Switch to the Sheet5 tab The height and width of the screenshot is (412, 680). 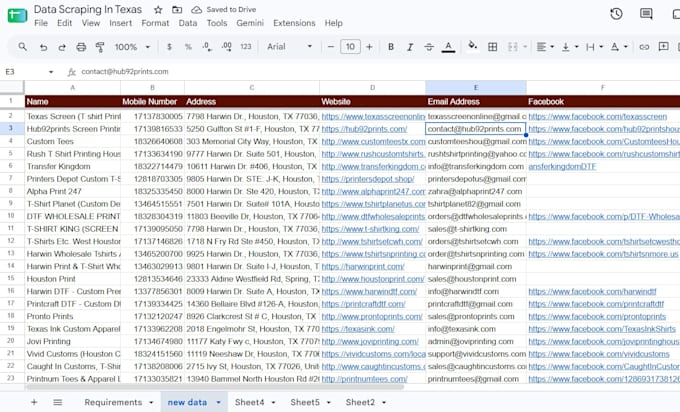click(x=305, y=402)
